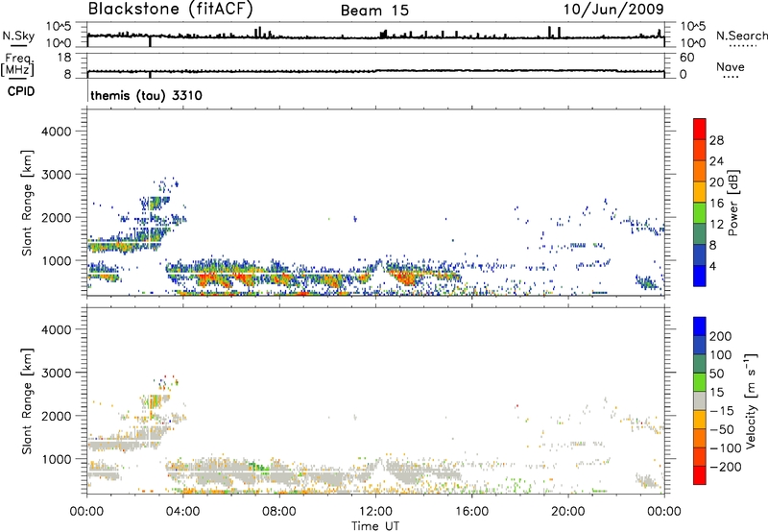
Task: Click the 'Power [dB]' color bar label
Action: coord(732,203)
